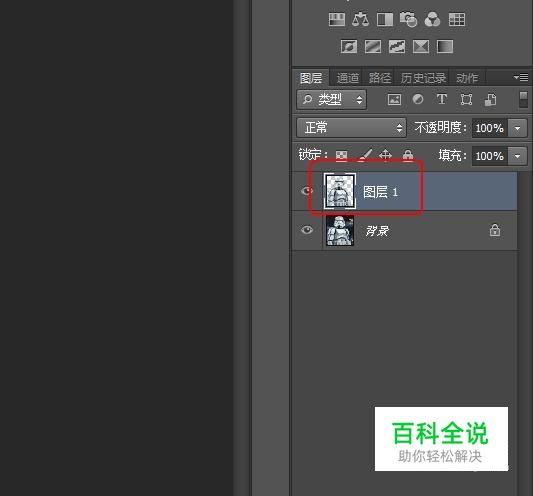The height and width of the screenshot is (496, 533).
Task: Switch to the 通道 tab
Action: pyautogui.click(x=347, y=78)
